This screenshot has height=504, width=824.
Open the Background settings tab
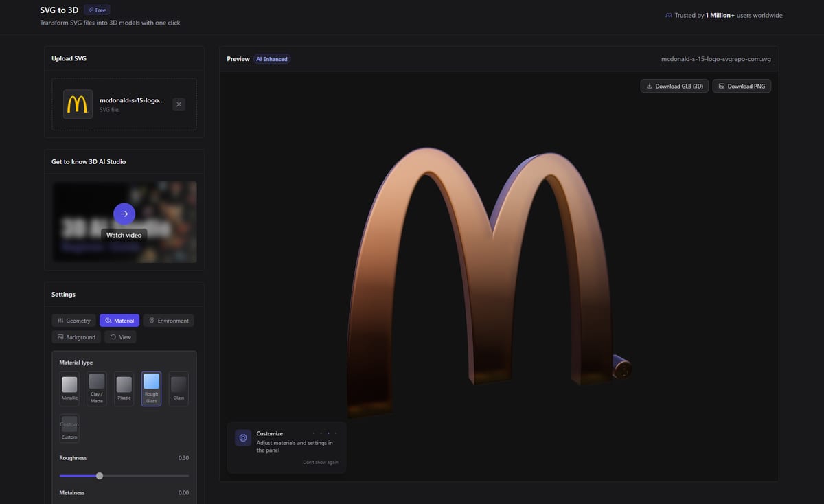(76, 337)
